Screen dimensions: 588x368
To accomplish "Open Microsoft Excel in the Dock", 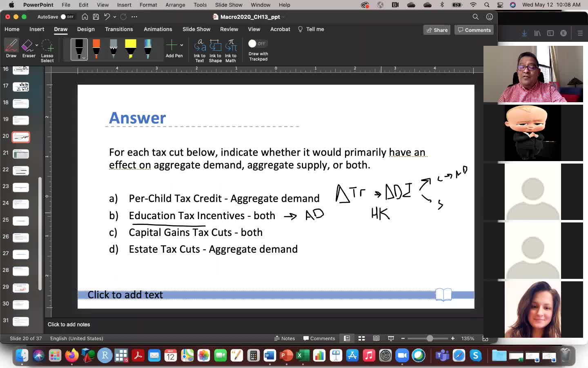I will tap(303, 356).
